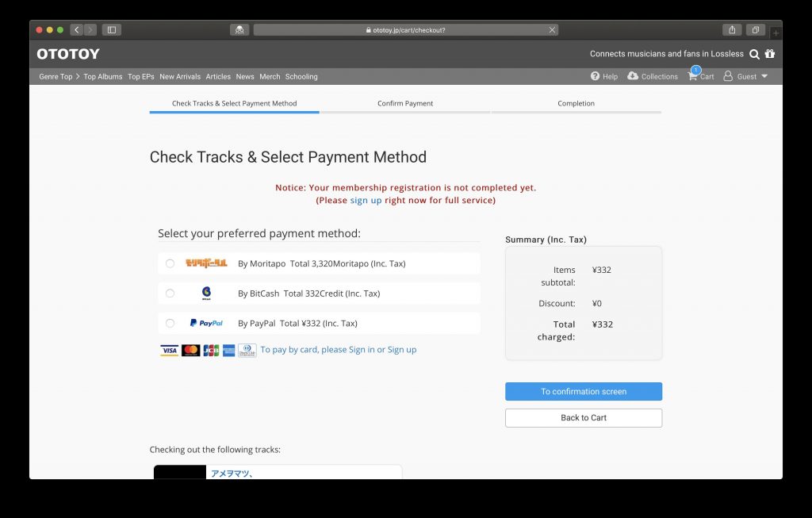Click the OTOTOY logo
This screenshot has width=812, height=518.
click(68, 54)
